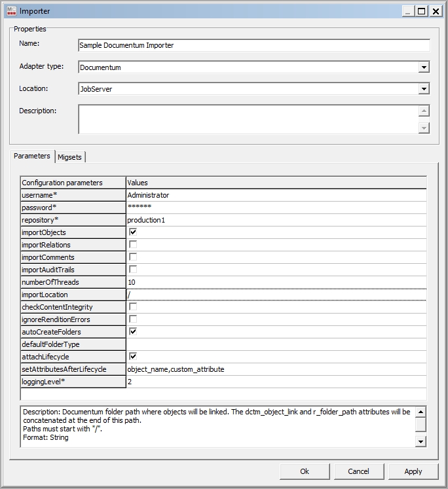
Task: Switch to the Migsets tab
Action: [x=70, y=157]
